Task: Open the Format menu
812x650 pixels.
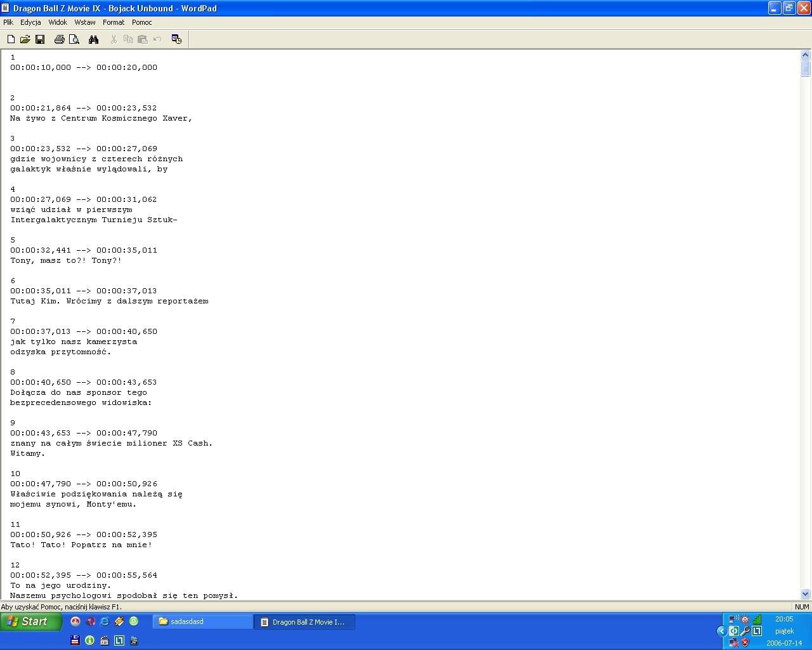Action: point(114,22)
